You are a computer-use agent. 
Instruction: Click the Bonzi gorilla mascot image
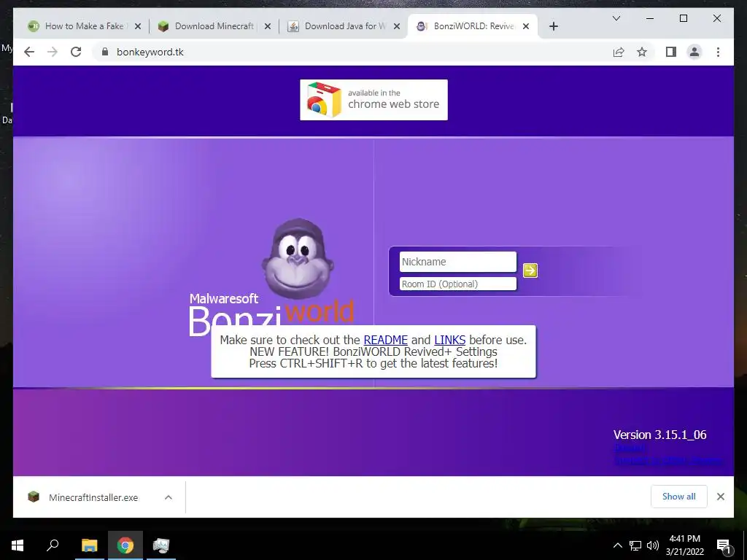tap(298, 259)
